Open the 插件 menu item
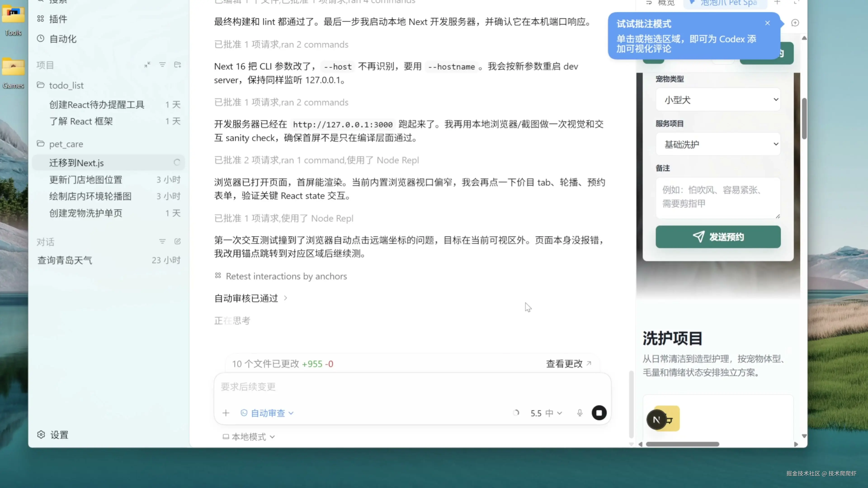The width and height of the screenshot is (868, 488). click(58, 19)
